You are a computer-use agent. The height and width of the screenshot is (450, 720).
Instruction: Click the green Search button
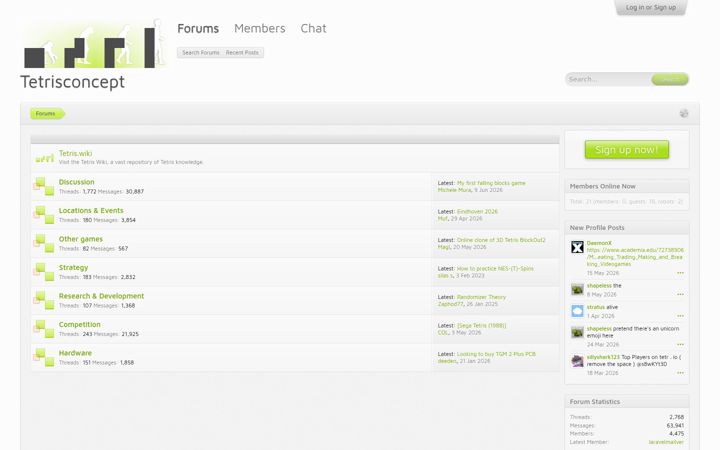[x=669, y=79]
